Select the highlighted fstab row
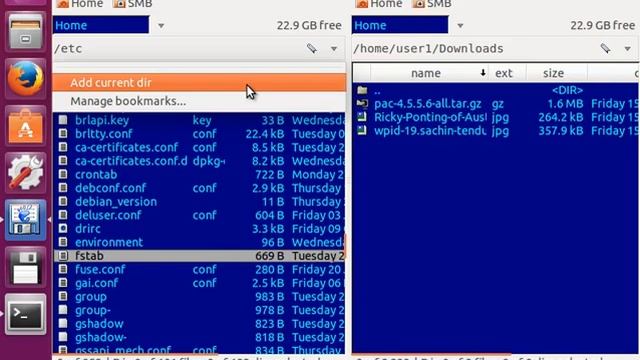The width and height of the screenshot is (640, 360). pos(199,256)
